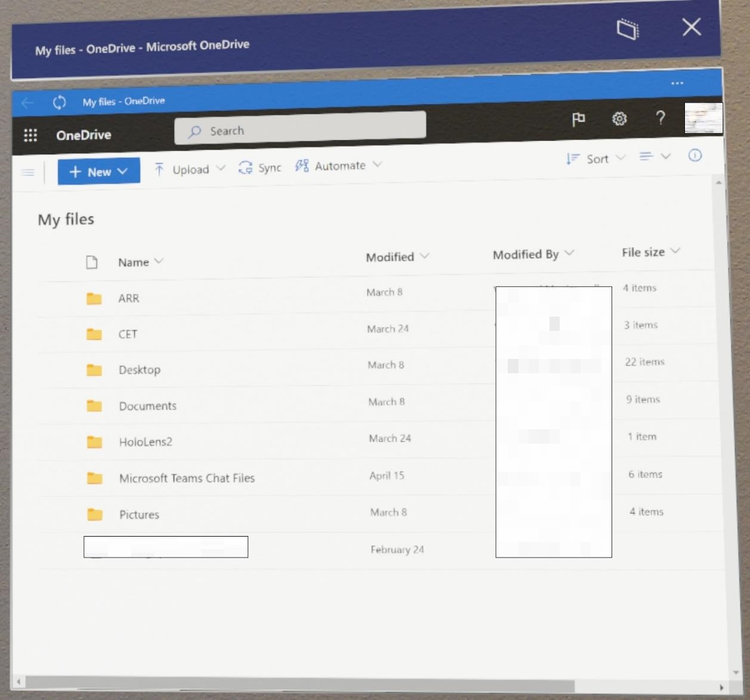Viewport: 750px width, 700px height.
Task: Click the search input field
Action: pyautogui.click(x=298, y=131)
